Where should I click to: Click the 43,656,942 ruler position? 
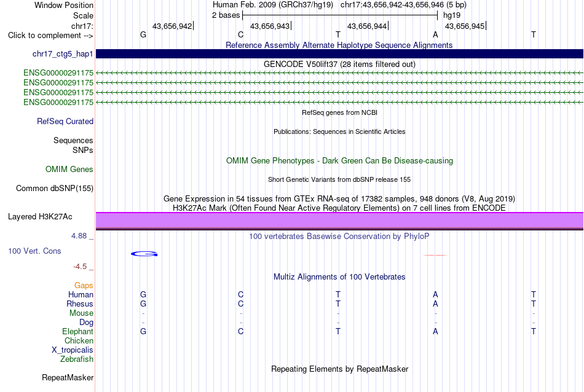172,26
